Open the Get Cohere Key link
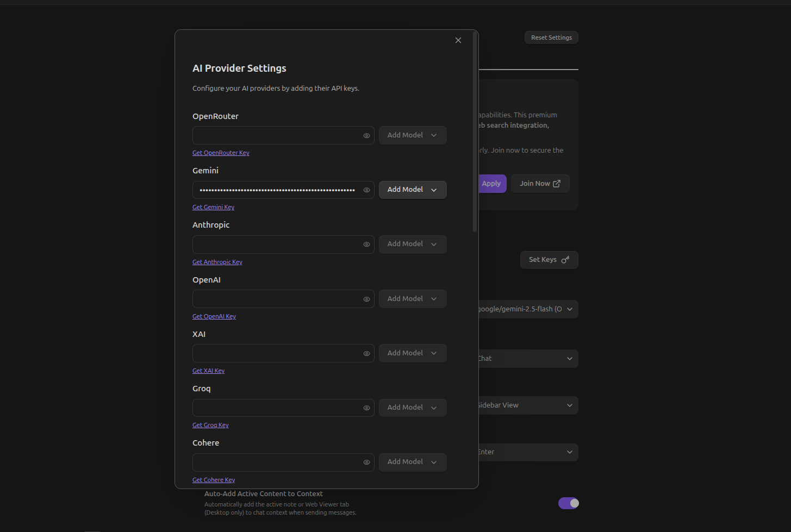791x532 pixels. [x=214, y=480]
